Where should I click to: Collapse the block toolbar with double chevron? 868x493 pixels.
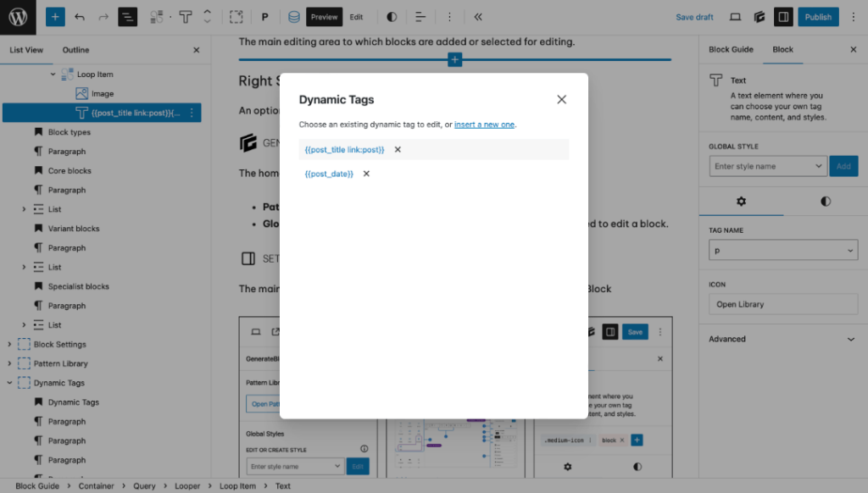[x=478, y=17]
